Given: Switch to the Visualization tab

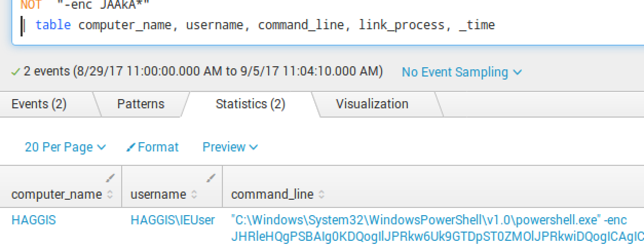Looking at the screenshot, I should coord(372,104).
